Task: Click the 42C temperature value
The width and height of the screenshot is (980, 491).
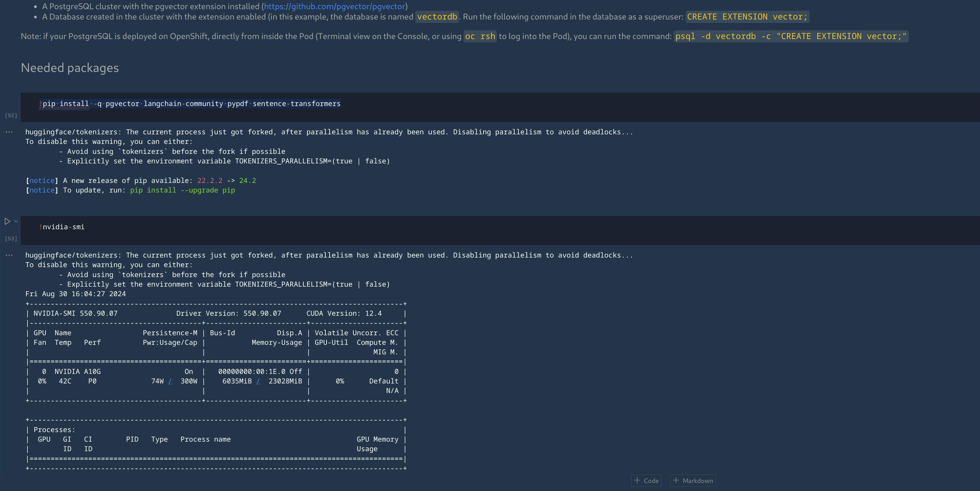Action: [x=65, y=381]
